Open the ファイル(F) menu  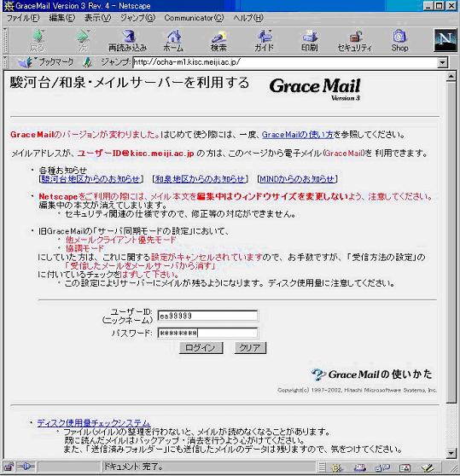click(x=23, y=18)
